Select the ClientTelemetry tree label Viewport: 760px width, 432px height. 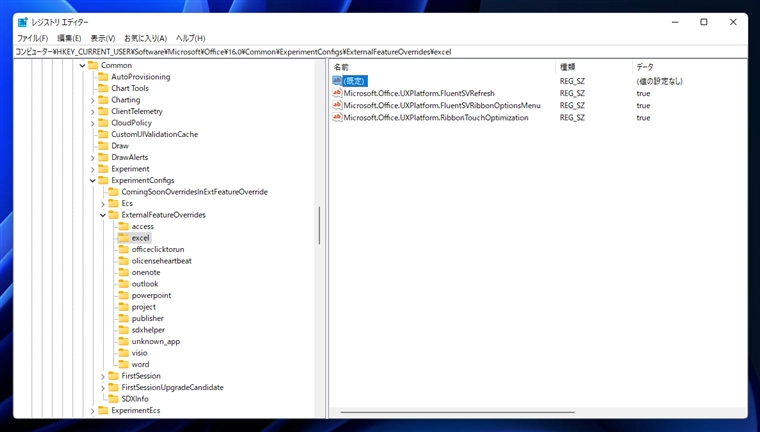tap(137, 111)
